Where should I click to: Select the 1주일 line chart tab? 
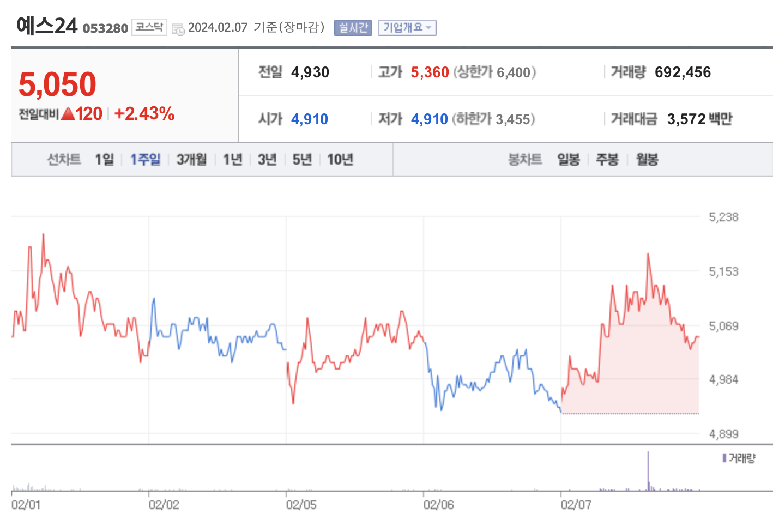[145, 159]
